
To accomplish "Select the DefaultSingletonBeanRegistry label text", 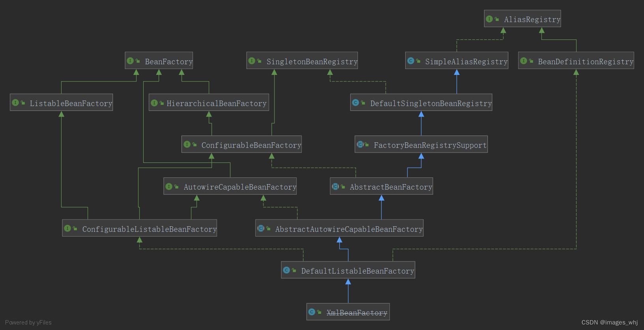I will point(431,103).
